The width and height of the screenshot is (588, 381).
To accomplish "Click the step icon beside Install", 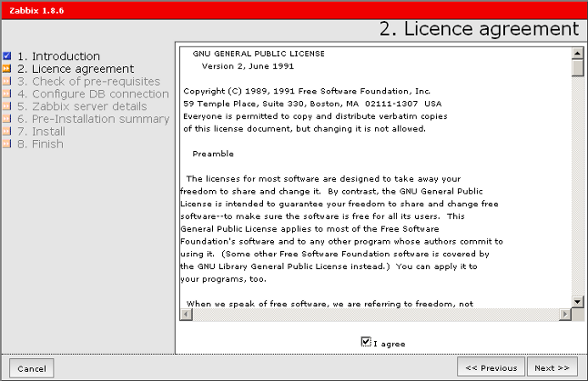I will [7, 133].
